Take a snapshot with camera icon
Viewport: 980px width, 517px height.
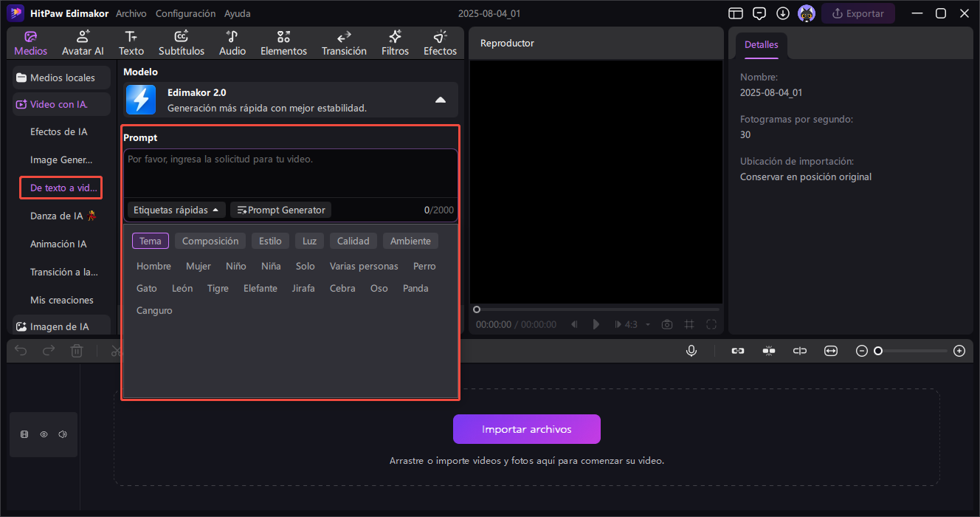667,324
